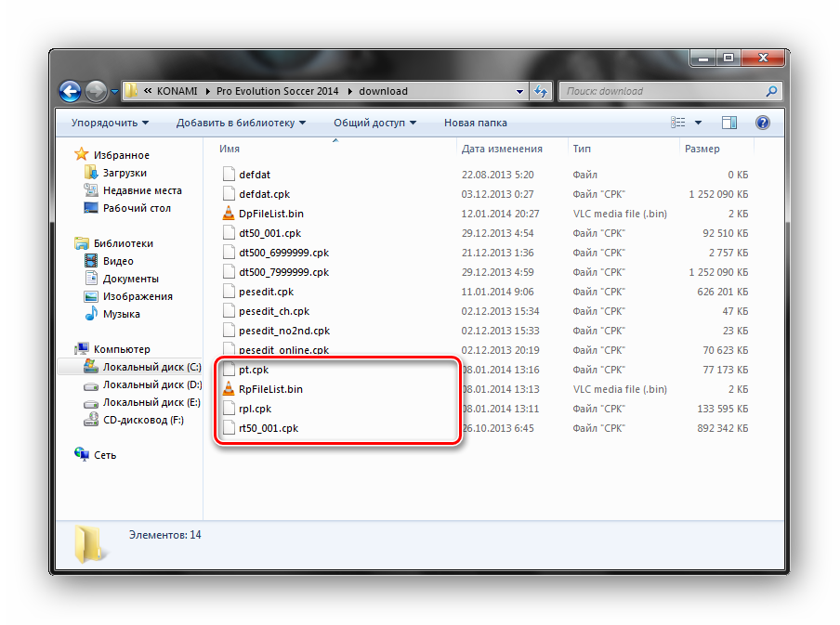Toggle the preview pane icon

click(x=729, y=123)
